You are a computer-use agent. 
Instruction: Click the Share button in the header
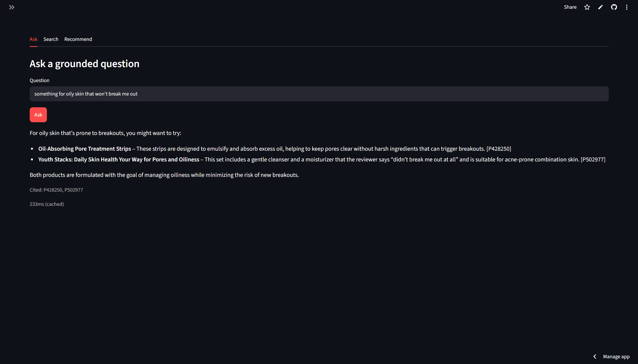(570, 7)
